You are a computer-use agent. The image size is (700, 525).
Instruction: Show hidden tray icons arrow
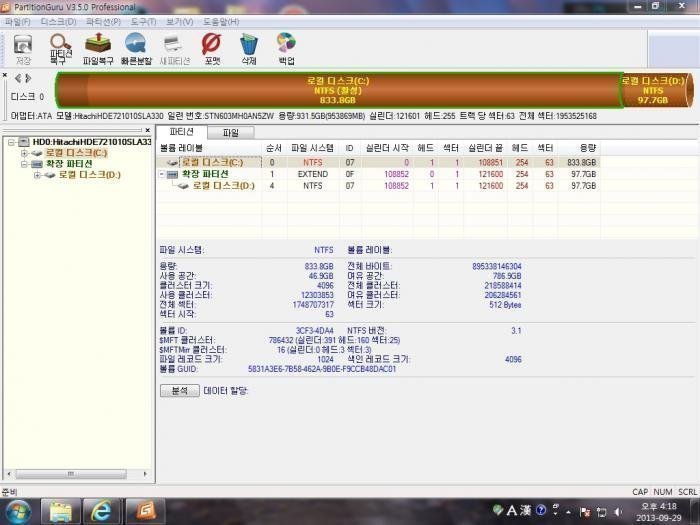pos(568,512)
